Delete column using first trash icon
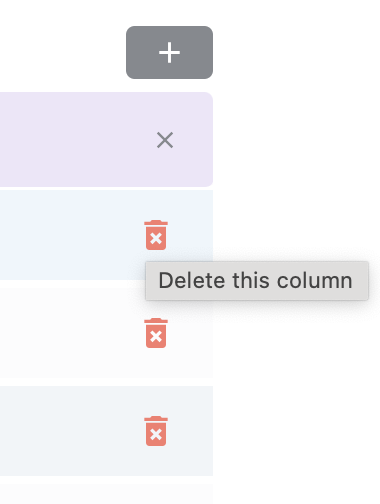This screenshot has height=504, width=380. click(156, 235)
